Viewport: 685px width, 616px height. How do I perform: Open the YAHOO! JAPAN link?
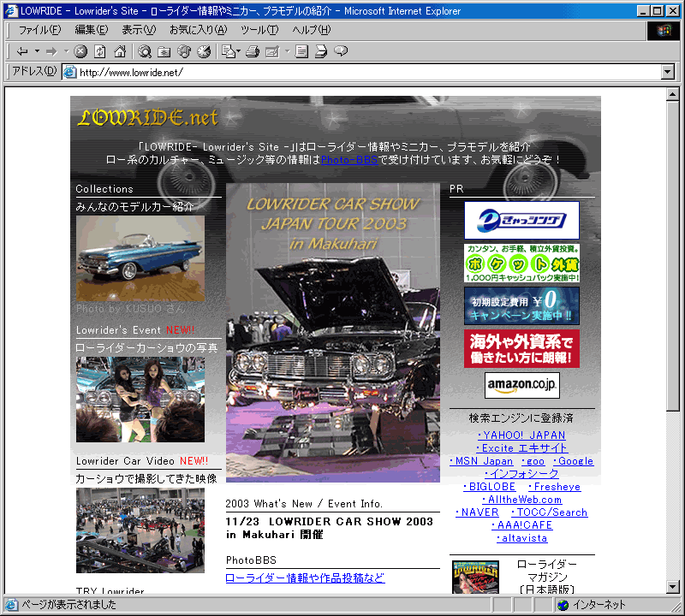[x=521, y=435]
